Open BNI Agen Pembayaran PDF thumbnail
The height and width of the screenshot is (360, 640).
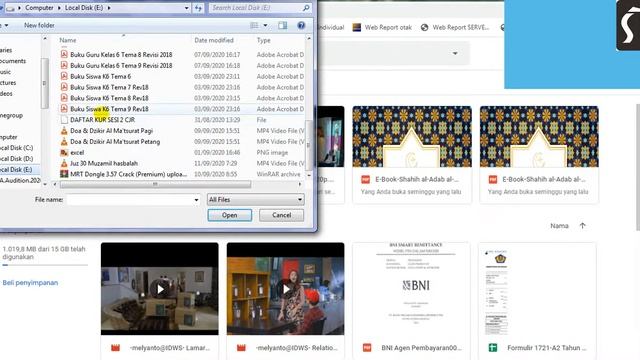(x=411, y=289)
